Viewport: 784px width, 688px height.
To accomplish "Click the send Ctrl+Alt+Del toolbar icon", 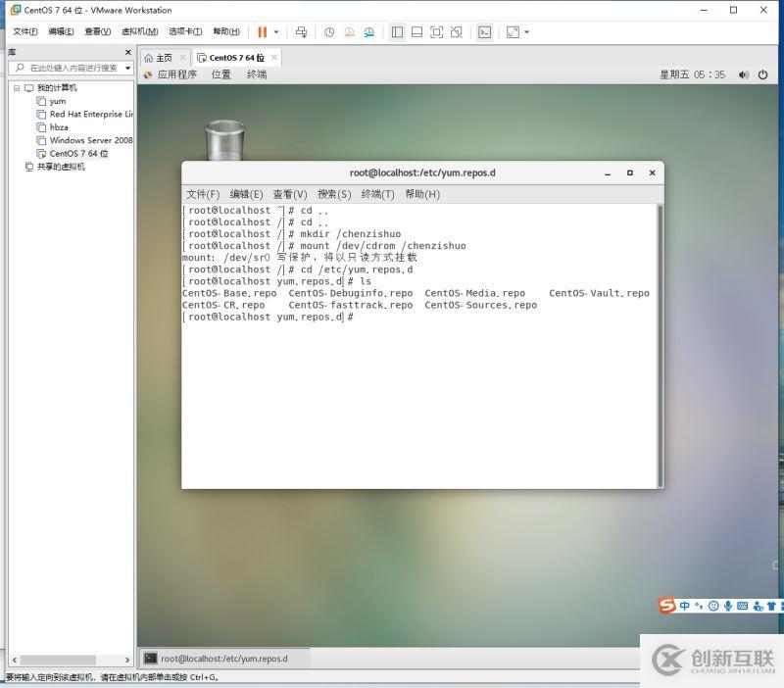I will pyautogui.click(x=301, y=32).
